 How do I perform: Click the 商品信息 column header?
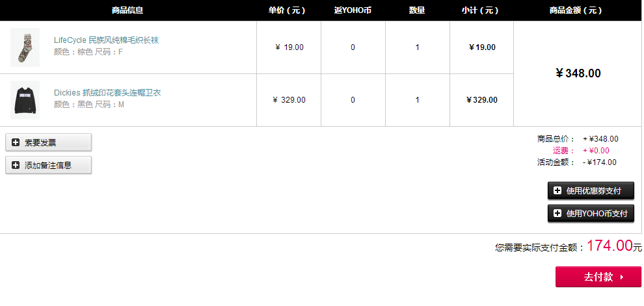point(127,10)
